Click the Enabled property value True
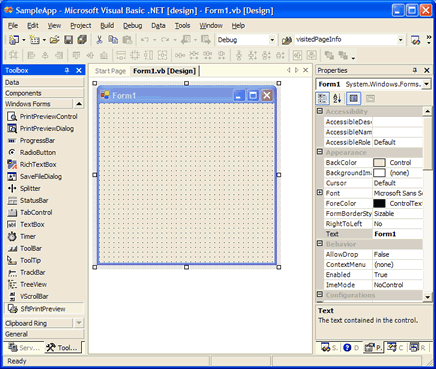 (398, 275)
